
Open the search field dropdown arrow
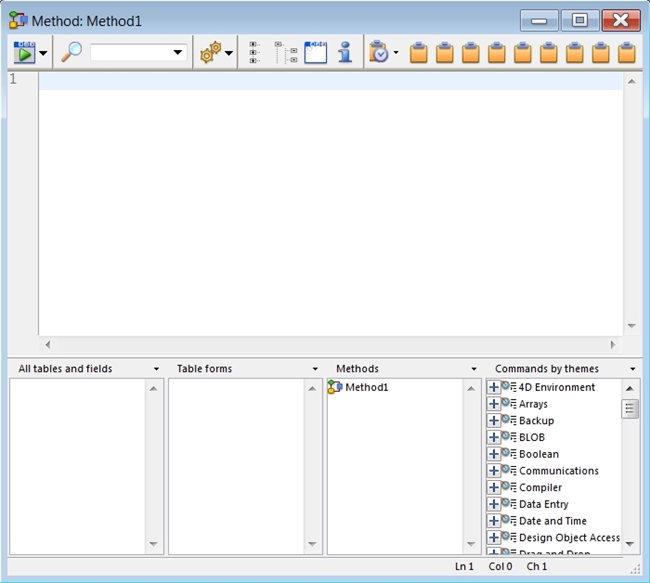point(178,53)
